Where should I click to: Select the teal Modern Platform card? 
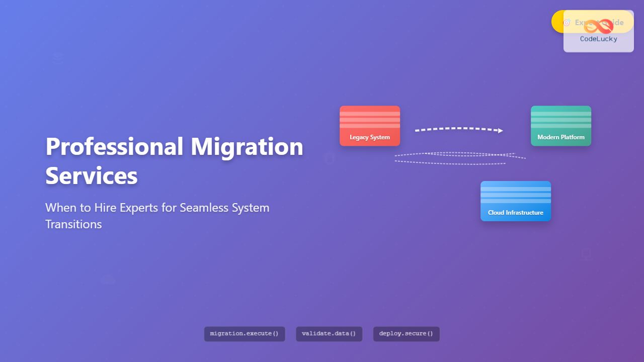coord(560,126)
